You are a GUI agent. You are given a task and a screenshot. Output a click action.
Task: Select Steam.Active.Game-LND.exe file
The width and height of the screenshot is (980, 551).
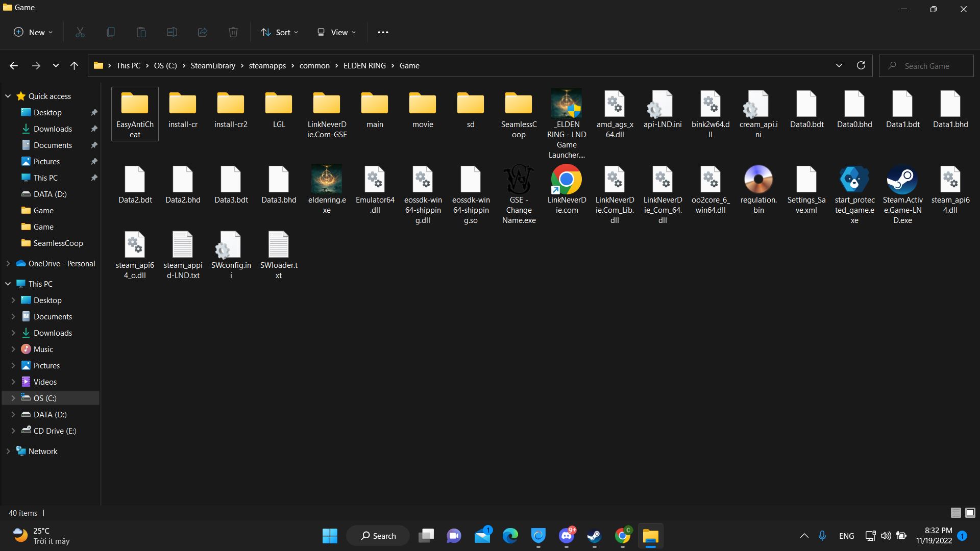tap(902, 194)
